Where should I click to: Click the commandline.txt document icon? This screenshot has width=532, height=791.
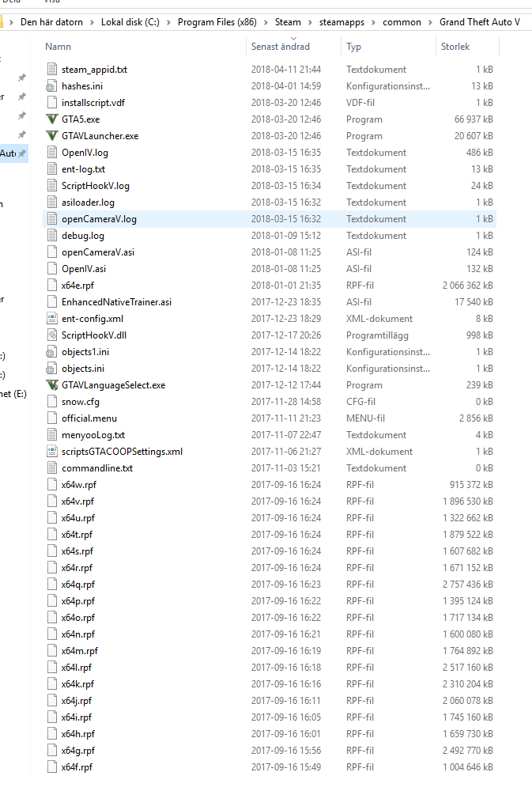51,468
